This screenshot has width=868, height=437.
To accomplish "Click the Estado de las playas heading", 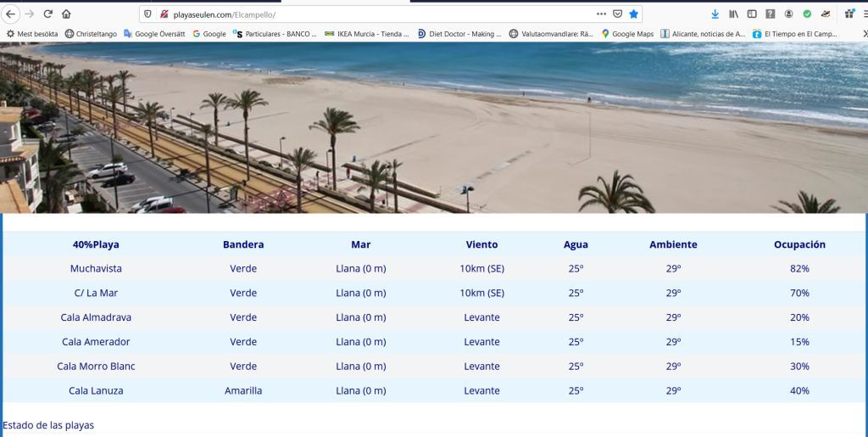I will click(x=48, y=425).
